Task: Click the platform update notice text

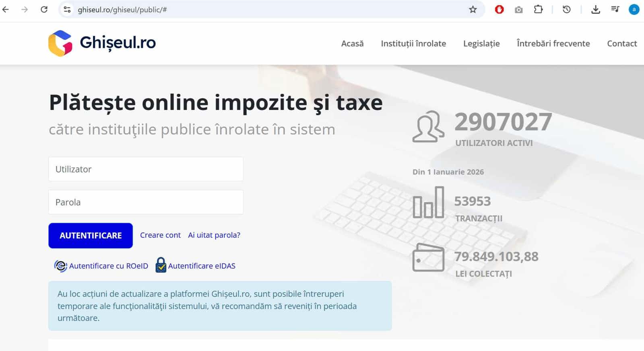Action: pos(207,306)
